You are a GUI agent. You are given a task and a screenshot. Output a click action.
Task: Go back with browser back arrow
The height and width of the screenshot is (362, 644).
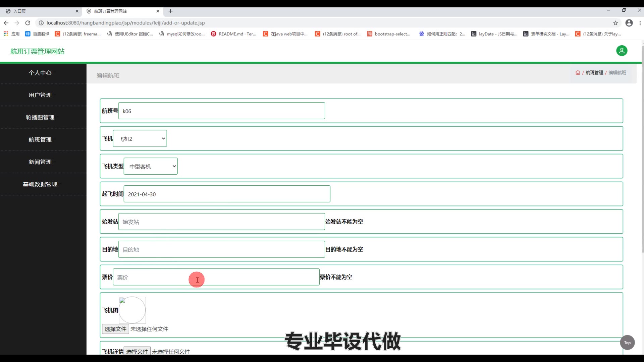pyautogui.click(x=6, y=23)
